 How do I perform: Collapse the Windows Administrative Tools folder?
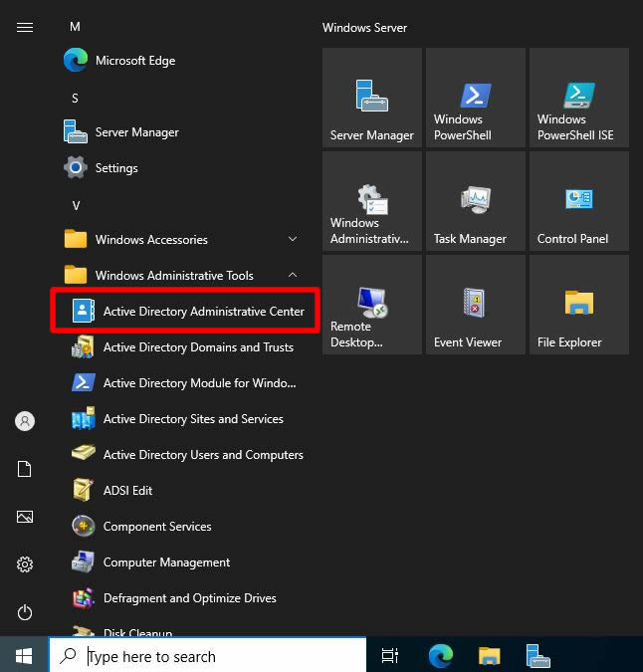[183, 275]
